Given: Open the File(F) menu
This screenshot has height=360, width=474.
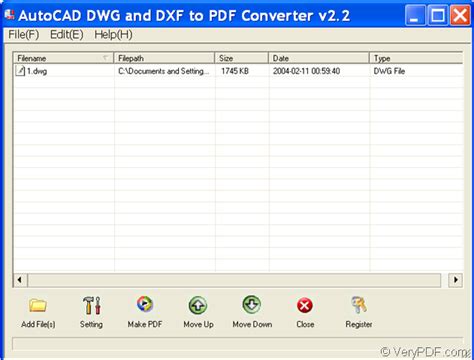Looking at the screenshot, I should coord(24,34).
